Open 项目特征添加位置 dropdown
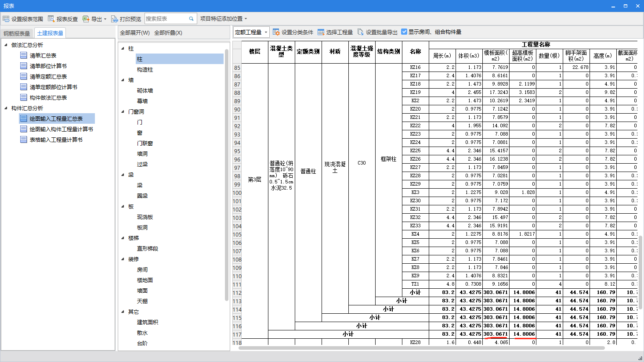The image size is (644, 362). 224,19
